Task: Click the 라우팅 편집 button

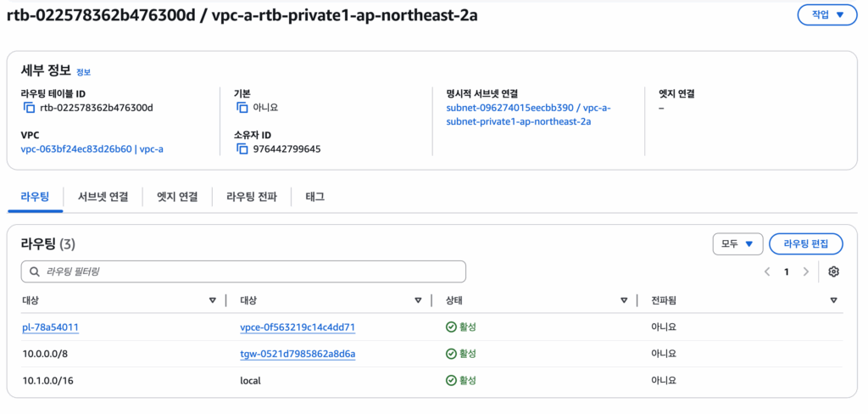Action: [x=806, y=243]
